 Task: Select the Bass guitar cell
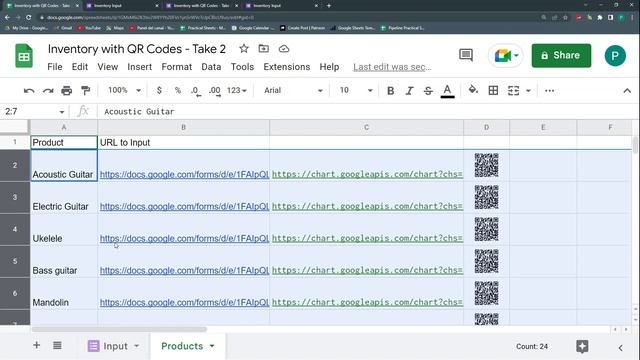point(64,262)
